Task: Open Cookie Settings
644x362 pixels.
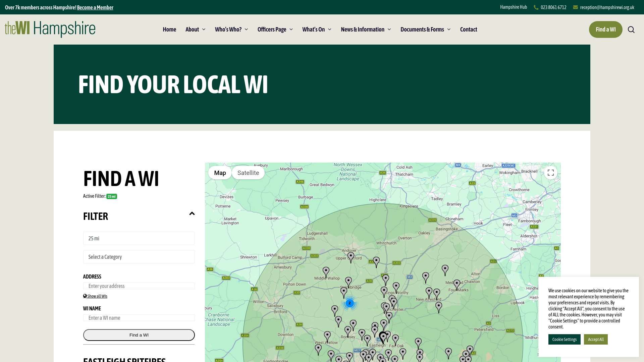Action: pyautogui.click(x=565, y=339)
